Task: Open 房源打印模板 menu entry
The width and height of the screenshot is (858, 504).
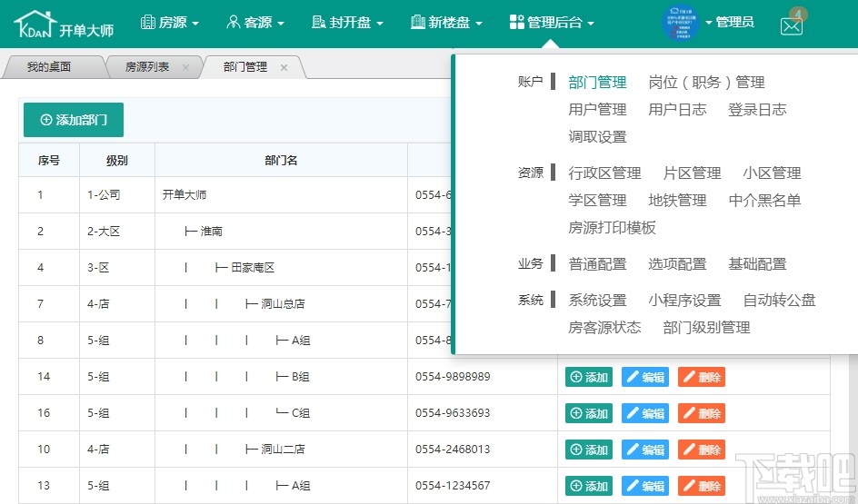Action: point(612,228)
